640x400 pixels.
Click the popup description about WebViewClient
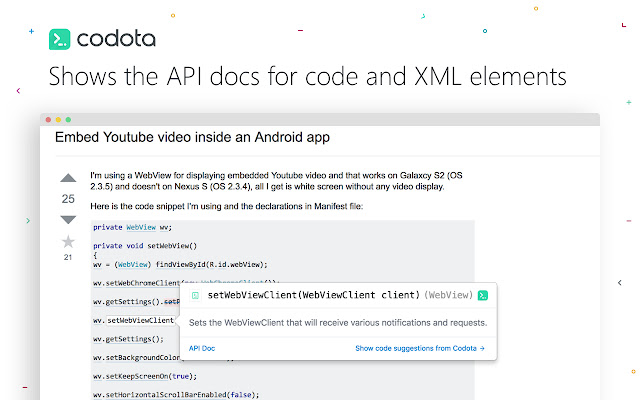click(338, 323)
